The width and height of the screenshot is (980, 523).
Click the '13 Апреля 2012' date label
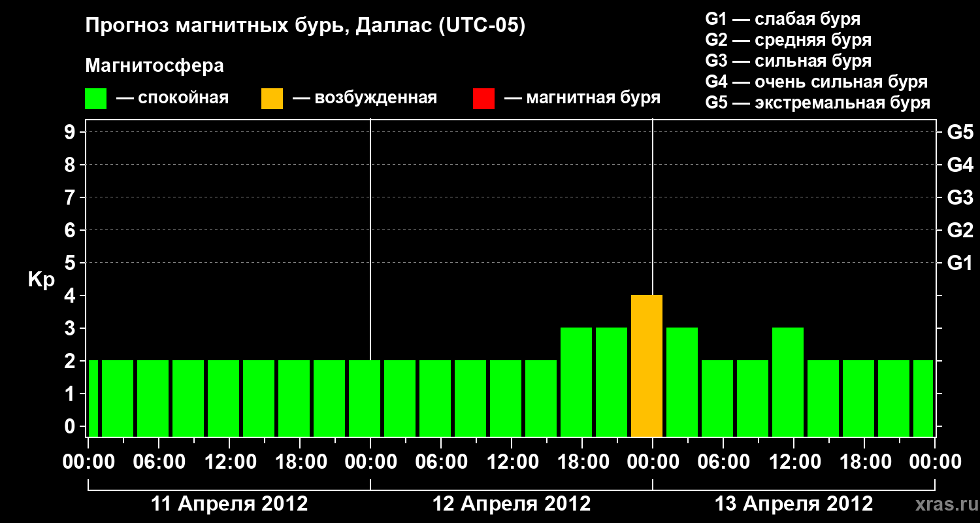pyautogui.click(x=794, y=504)
